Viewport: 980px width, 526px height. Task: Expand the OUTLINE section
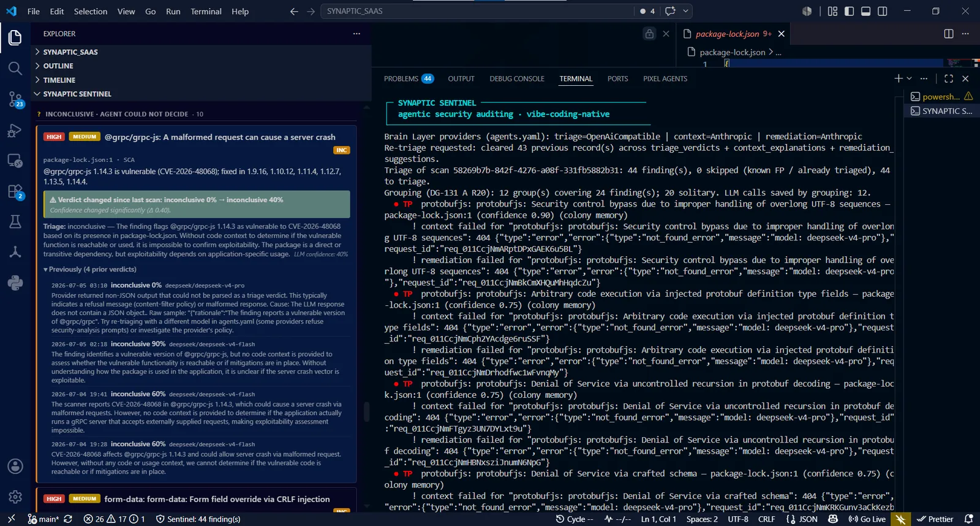[x=201, y=66]
